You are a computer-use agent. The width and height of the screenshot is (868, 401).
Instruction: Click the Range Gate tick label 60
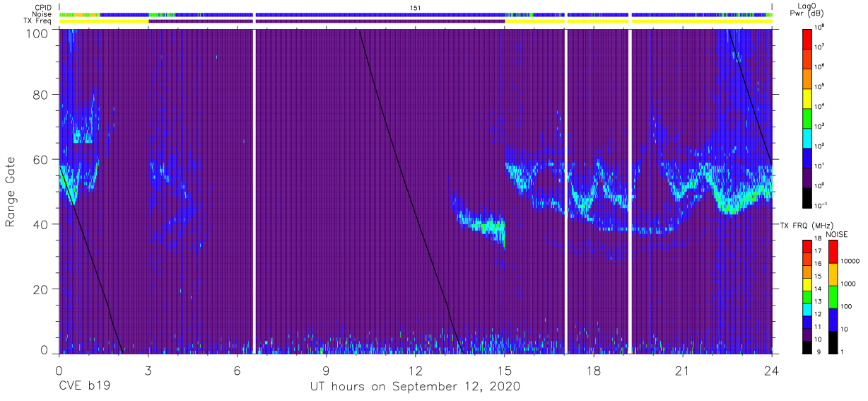pyautogui.click(x=42, y=160)
